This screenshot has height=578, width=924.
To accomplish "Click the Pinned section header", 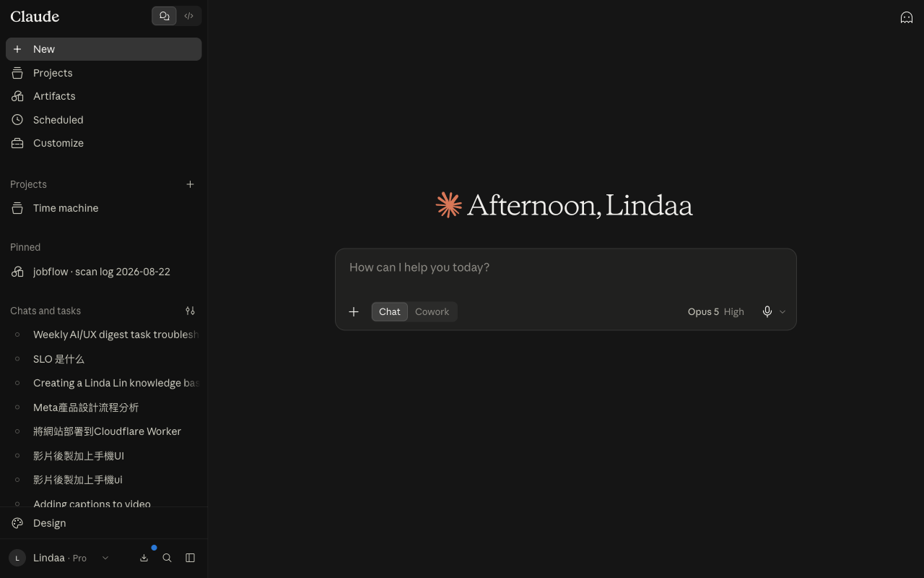I will (25, 247).
